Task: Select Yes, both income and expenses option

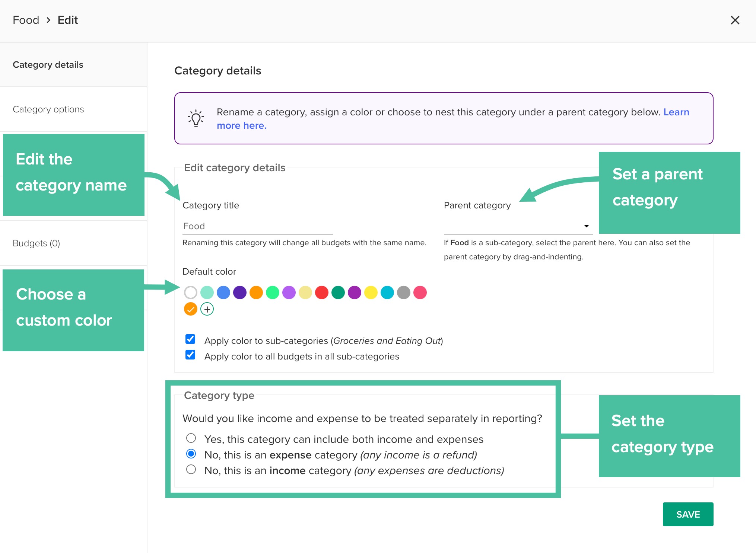Action: click(191, 438)
